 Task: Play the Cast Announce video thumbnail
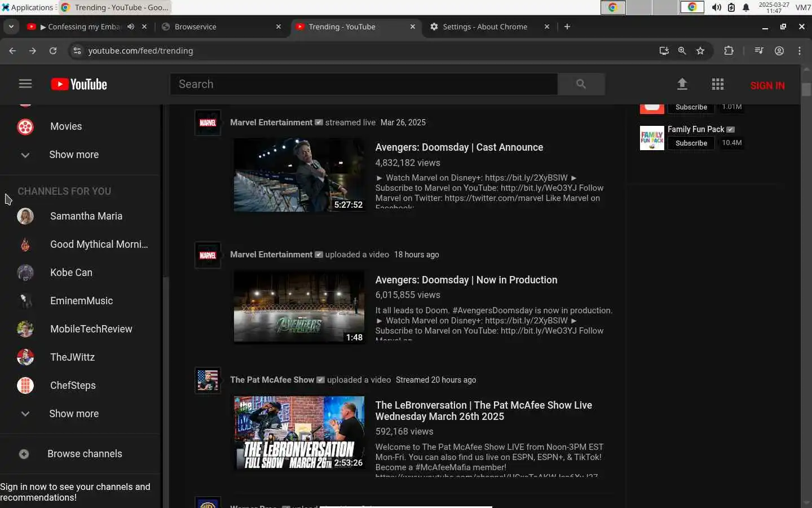point(299,175)
